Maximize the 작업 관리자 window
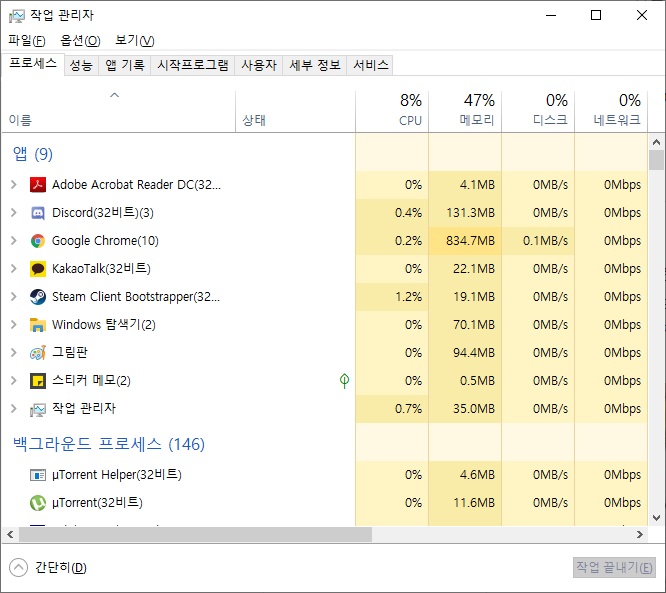The width and height of the screenshot is (666, 593). [596, 16]
